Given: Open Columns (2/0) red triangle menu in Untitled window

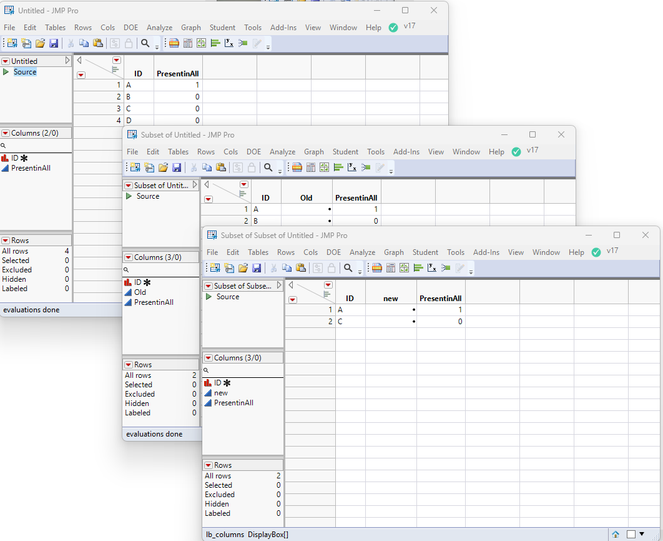Looking at the screenshot, I should point(5,133).
